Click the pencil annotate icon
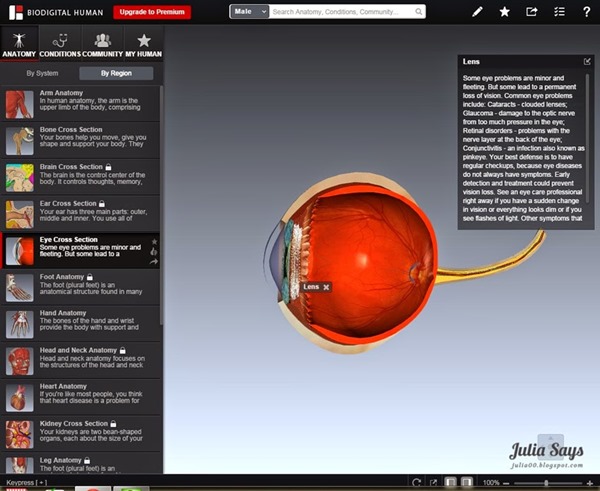 [x=478, y=12]
